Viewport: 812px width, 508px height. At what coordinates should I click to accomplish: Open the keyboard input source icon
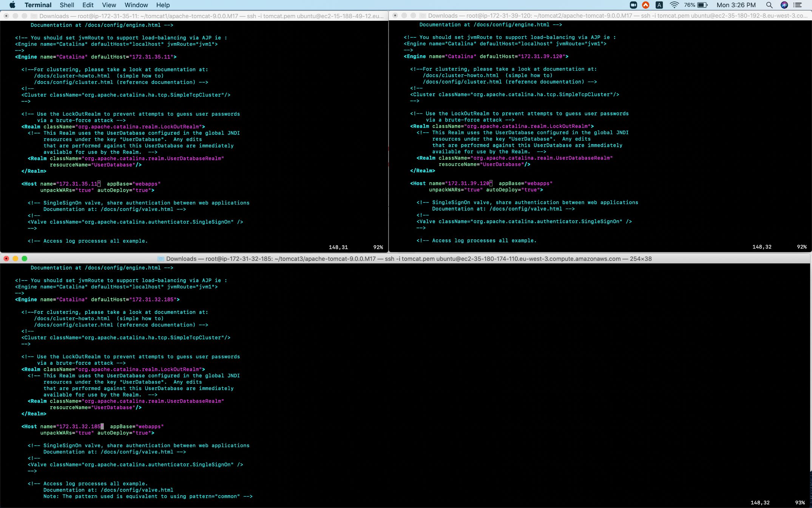point(659,5)
